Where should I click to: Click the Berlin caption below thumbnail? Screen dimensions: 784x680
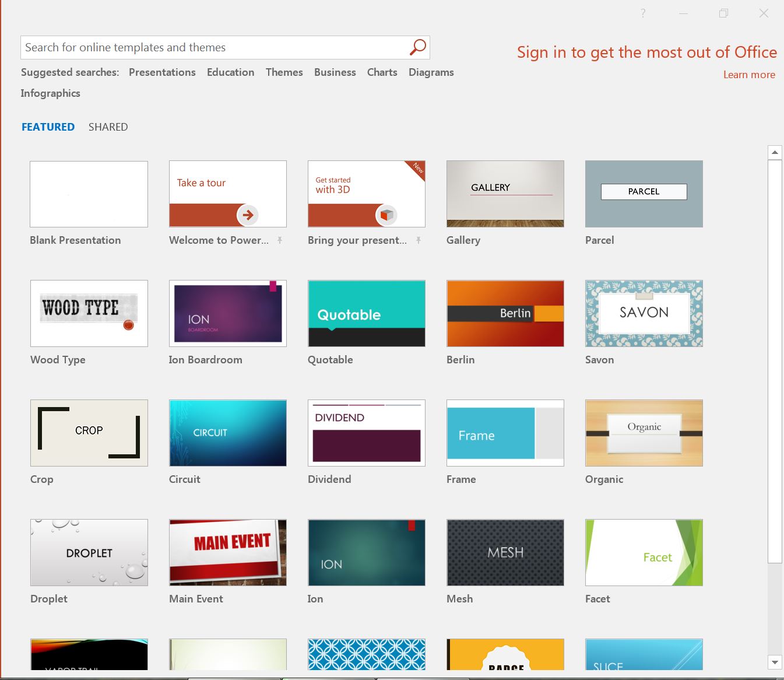pyautogui.click(x=460, y=360)
